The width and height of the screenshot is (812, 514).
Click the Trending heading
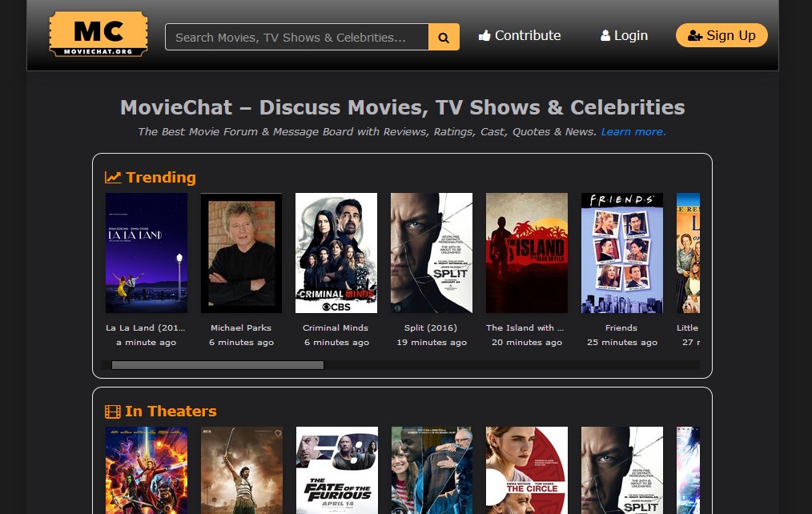161,177
